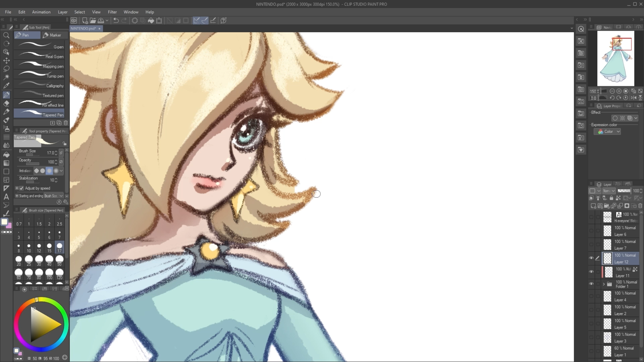The width and height of the screenshot is (644, 362).
Task: Click the New layer folder icon
Action: click(606, 206)
